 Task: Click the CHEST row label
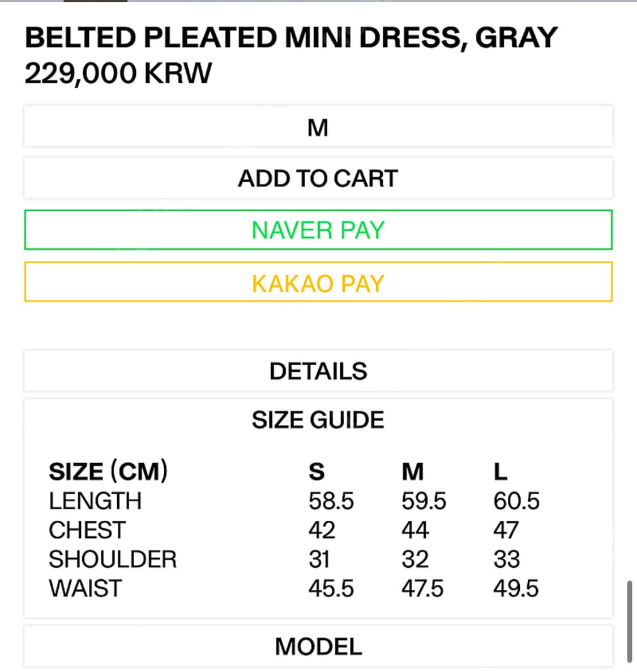87,530
